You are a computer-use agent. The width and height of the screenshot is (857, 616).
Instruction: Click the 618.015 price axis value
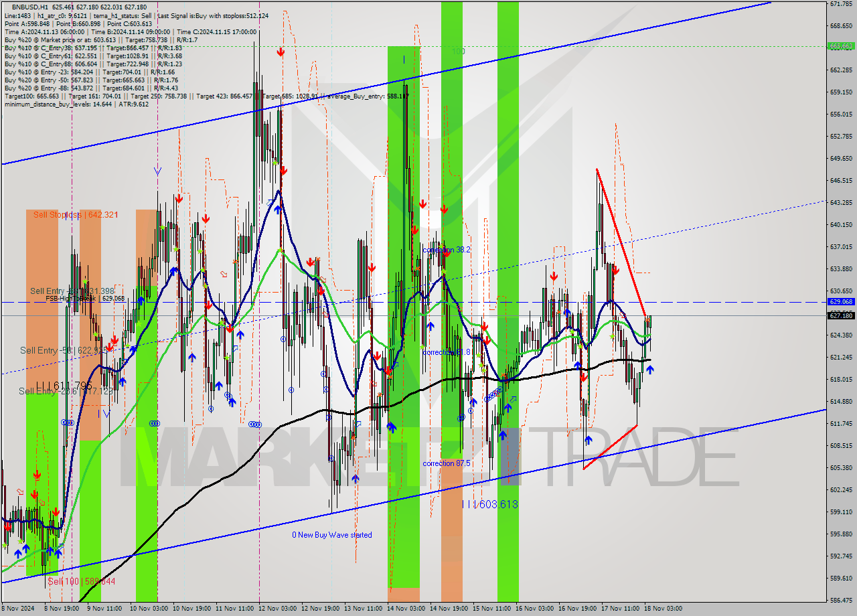pyautogui.click(x=841, y=380)
